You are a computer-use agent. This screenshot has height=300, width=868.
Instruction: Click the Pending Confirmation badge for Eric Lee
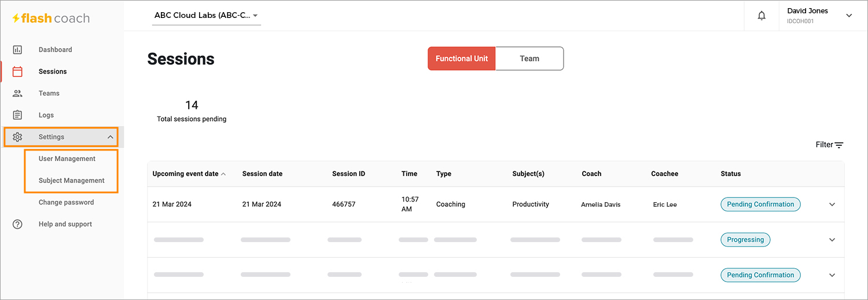pyautogui.click(x=760, y=204)
